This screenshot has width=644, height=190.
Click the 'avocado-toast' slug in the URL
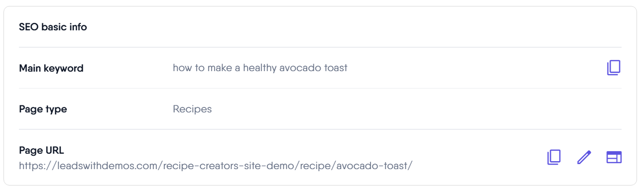[x=373, y=165]
